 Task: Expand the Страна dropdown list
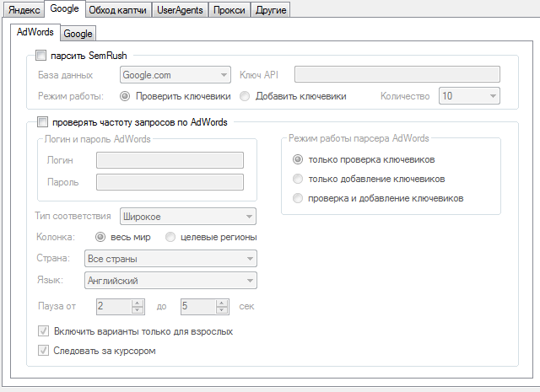pyautogui.click(x=170, y=258)
